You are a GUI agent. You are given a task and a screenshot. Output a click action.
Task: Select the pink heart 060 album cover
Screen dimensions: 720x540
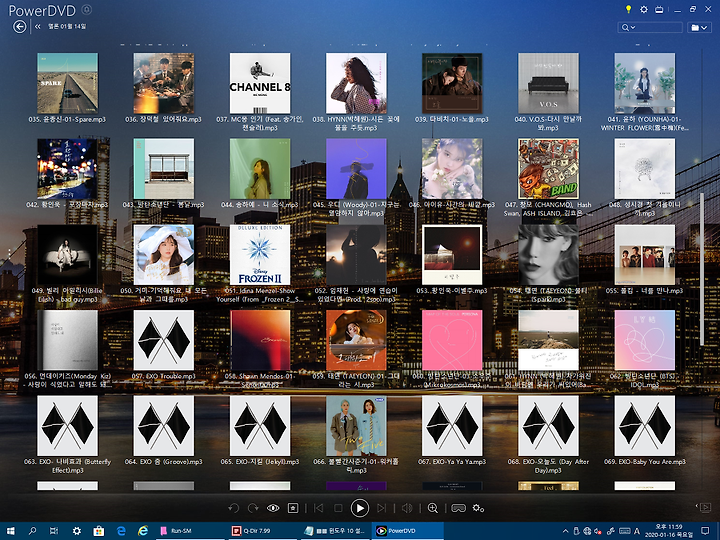(x=452, y=340)
